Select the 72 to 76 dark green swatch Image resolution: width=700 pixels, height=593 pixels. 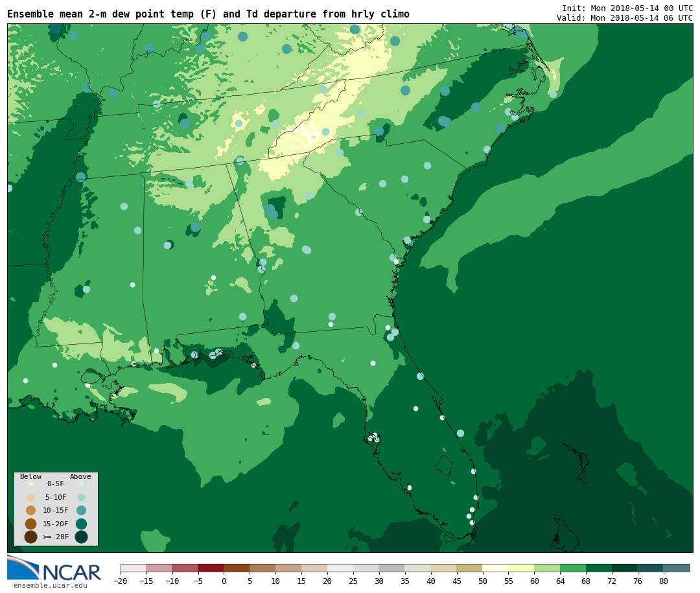(625, 568)
